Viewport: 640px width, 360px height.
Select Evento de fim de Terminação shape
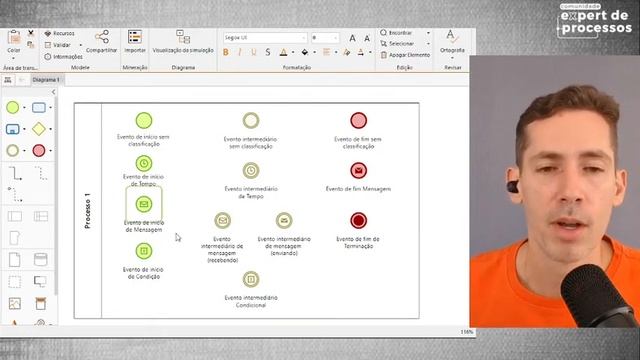(x=358, y=221)
